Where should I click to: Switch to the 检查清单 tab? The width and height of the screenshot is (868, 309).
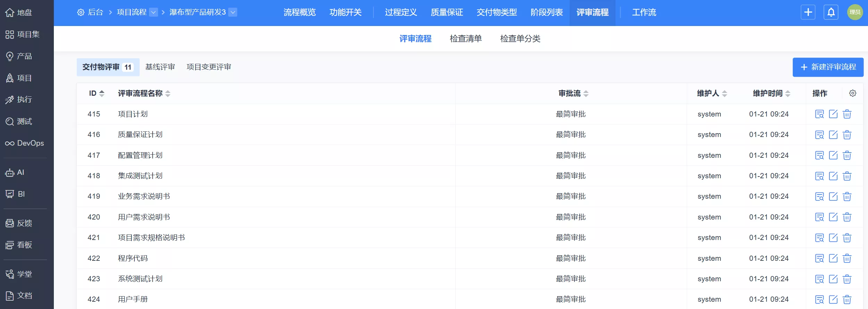[x=465, y=38]
